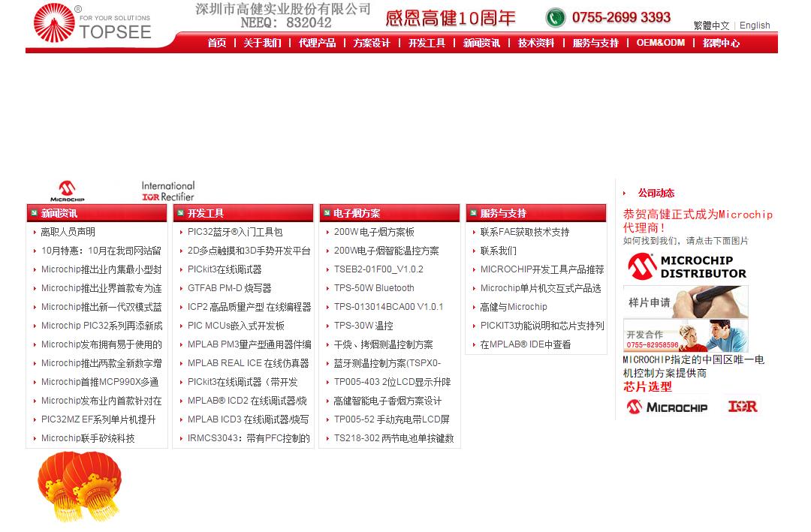Open TPS-50W Bluetooth link
This screenshot has width=811, height=532.
[x=374, y=288]
